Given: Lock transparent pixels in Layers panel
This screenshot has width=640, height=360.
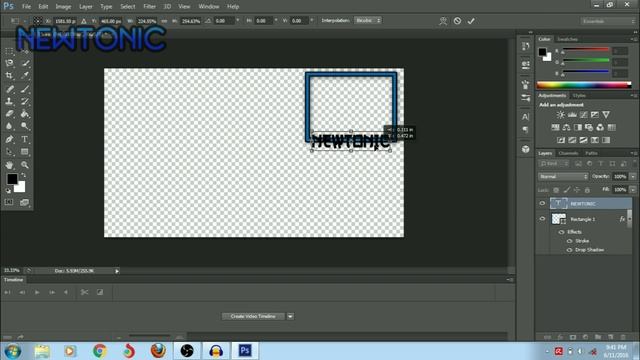Looking at the screenshot, I should [x=556, y=190].
